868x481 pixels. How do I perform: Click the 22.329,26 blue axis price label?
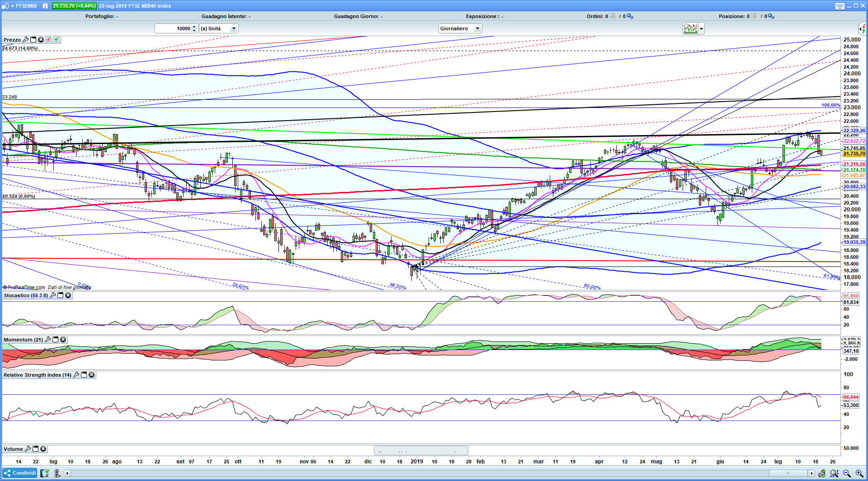[x=854, y=131]
